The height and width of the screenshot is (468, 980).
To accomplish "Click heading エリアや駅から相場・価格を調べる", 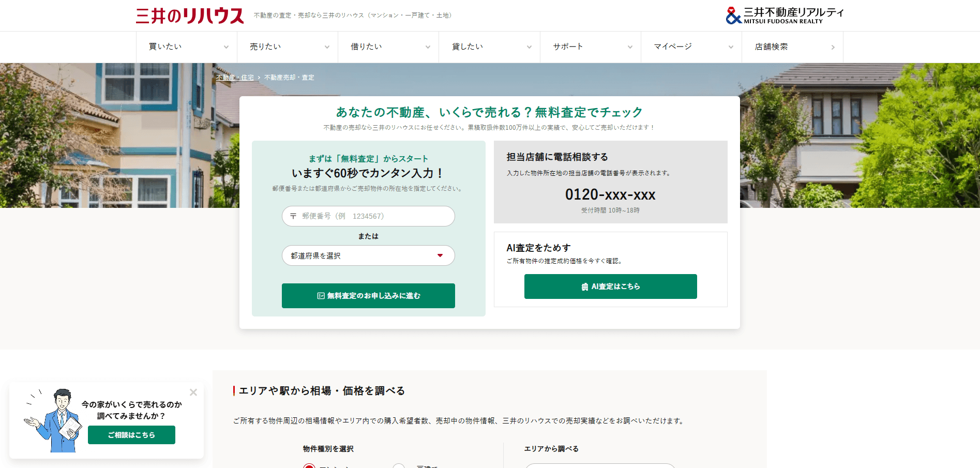I will pyautogui.click(x=322, y=391).
